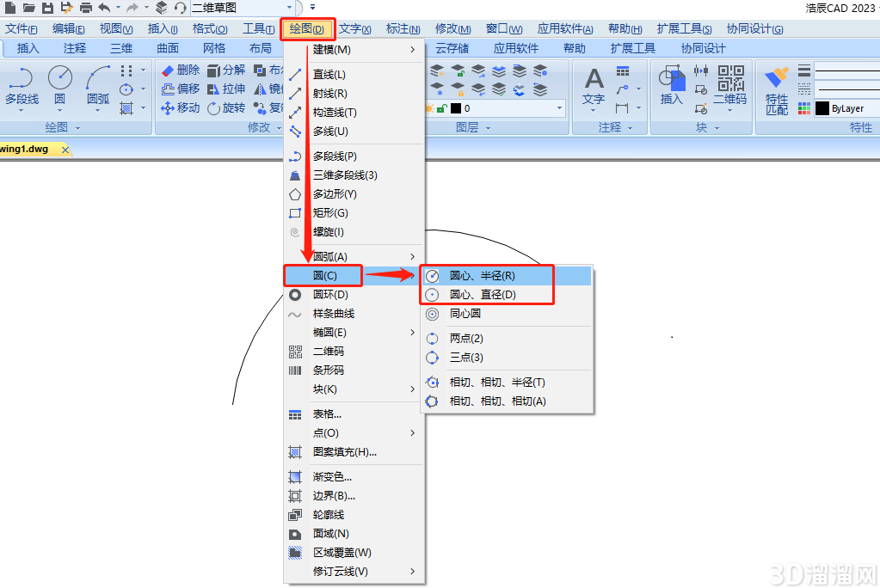
Task: Click the layer manager stack icon in quick access toolbar
Action: (161, 7)
